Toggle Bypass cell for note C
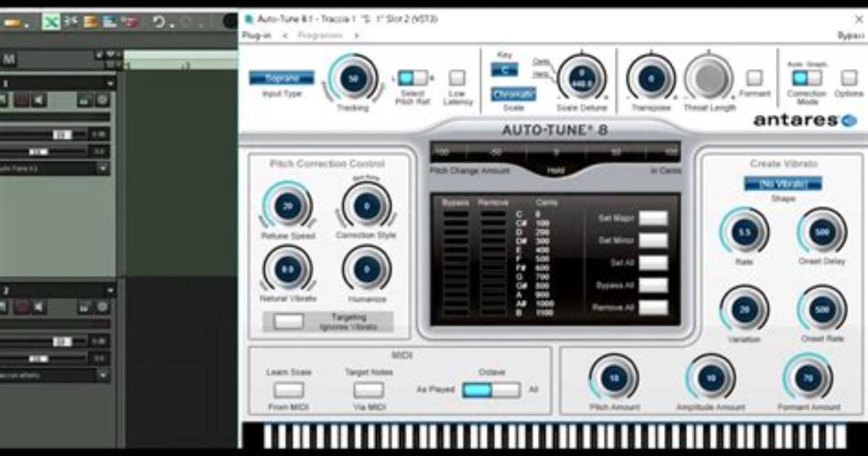This screenshot has width=868, height=456. pos(456,214)
